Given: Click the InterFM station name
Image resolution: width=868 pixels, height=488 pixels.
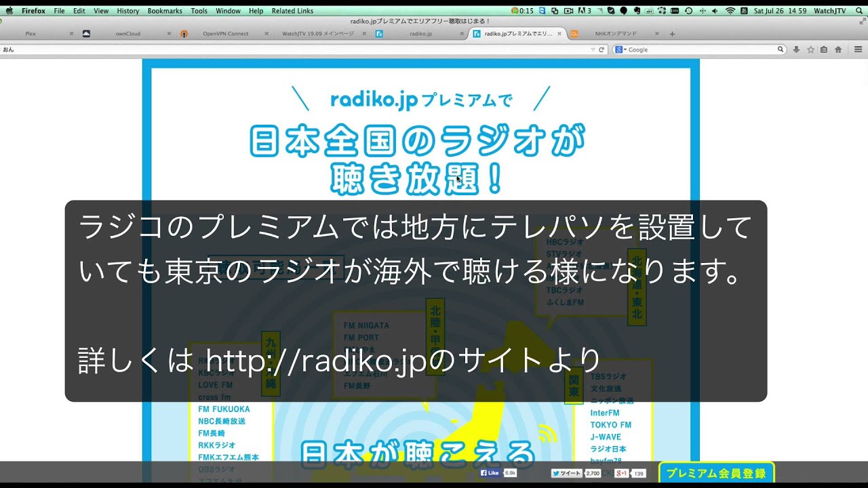Looking at the screenshot, I should (x=604, y=413).
